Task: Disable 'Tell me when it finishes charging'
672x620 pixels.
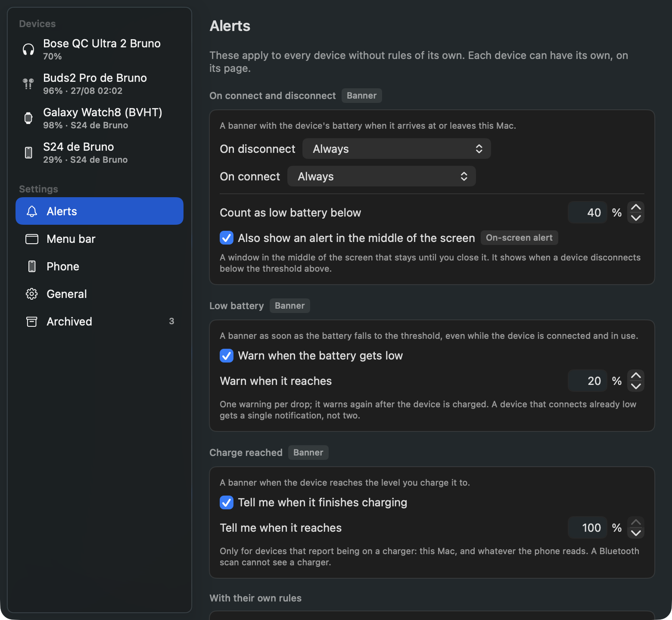Action: coord(227,502)
